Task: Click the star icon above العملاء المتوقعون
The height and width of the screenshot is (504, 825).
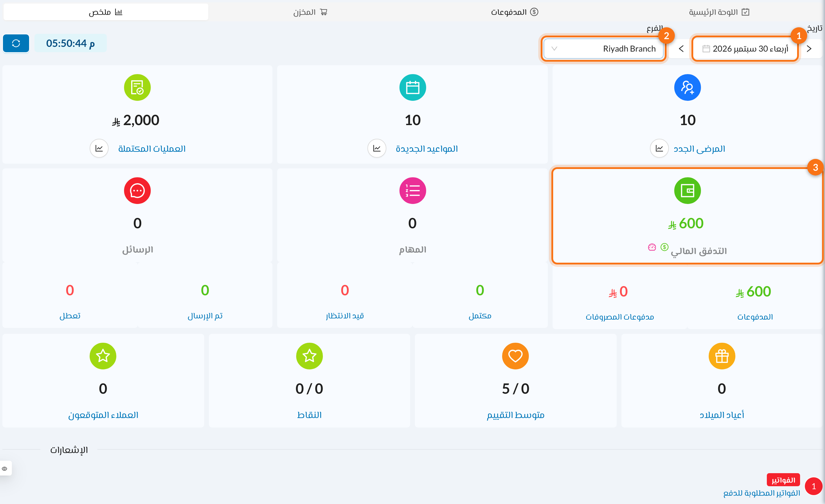Action: pyautogui.click(x=103, y=356)
